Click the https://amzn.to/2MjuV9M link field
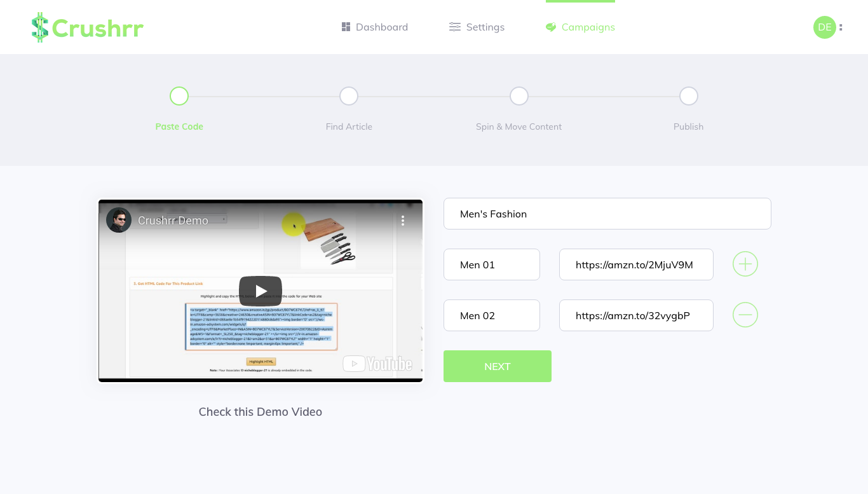This screenshot has width=868, height=494. pyautogui.click(x=636, y=264)
